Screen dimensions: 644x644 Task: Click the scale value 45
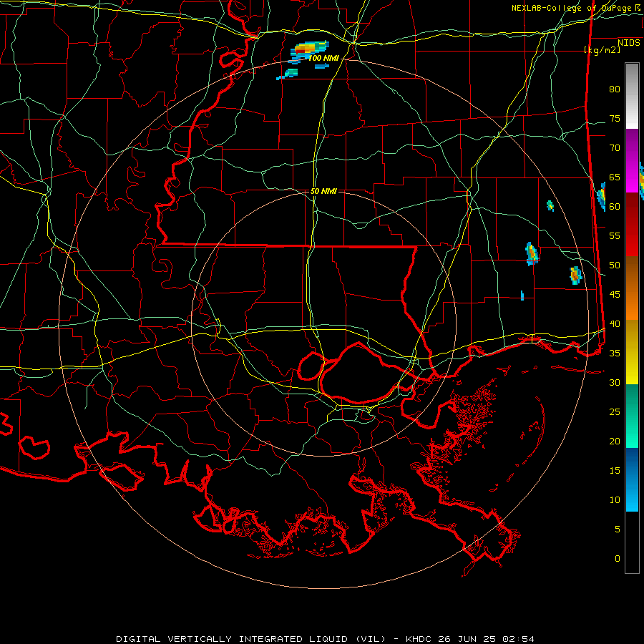point(615,295)
